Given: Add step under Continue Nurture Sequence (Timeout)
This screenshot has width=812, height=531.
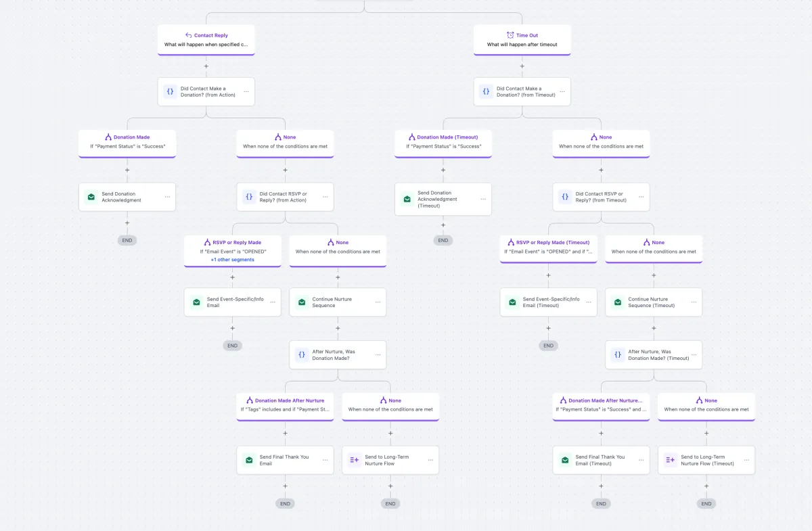Looking at the screenshot, I should tap(654, 328).
